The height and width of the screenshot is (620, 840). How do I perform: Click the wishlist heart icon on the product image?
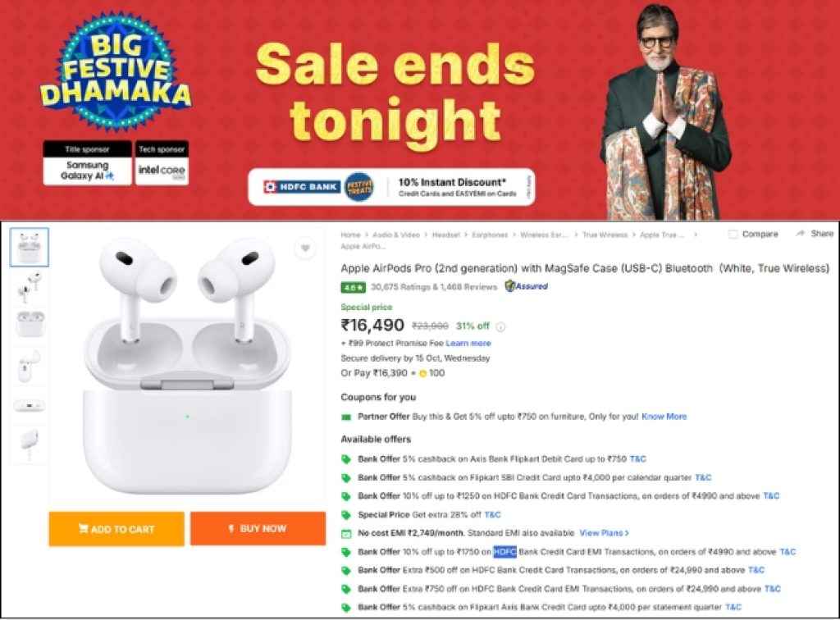pos(306,247)
